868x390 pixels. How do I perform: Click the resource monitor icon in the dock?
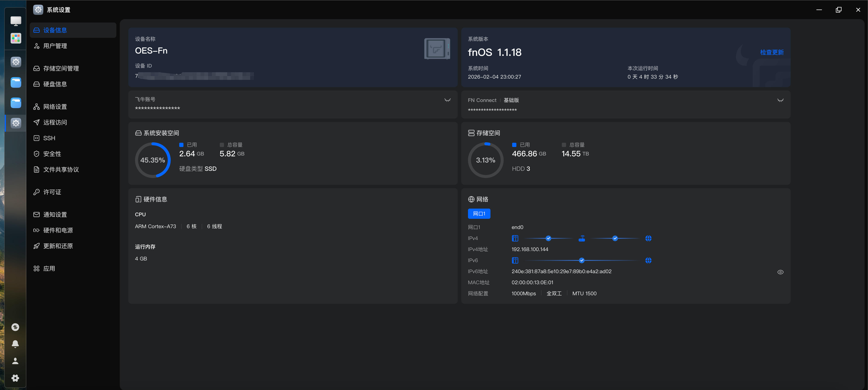15,327
